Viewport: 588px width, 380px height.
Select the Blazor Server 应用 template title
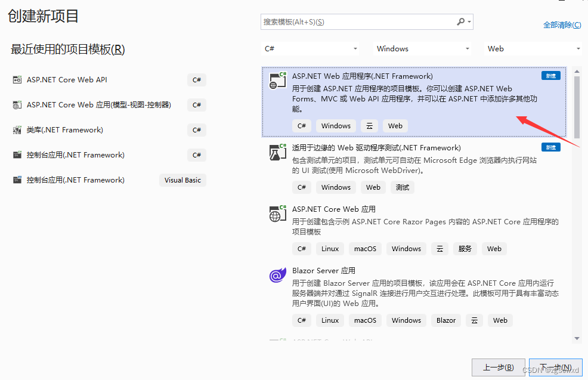(324, 270)
